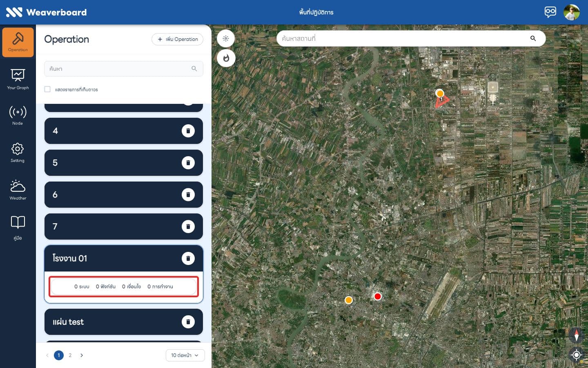Expand operation 7 card
The image size is (588, 368).
pos(123,227)
